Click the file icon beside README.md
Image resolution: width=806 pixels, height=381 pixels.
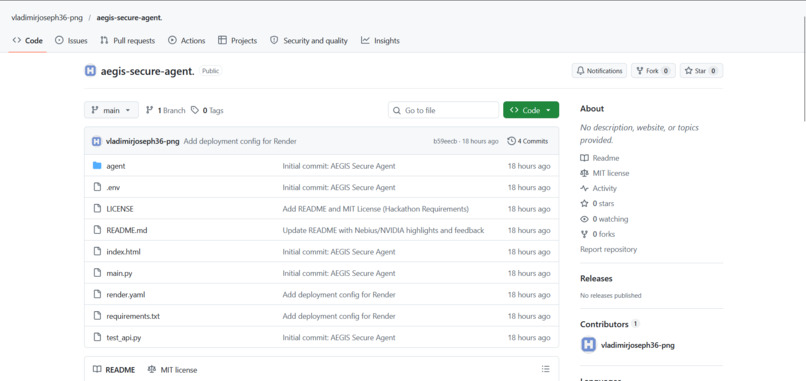click(x=97, y=230)
